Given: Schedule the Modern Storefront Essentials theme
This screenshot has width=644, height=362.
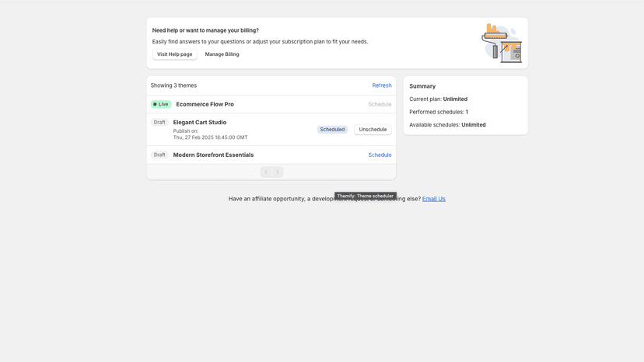Looking at the screenshot, I should click(380, 155).
